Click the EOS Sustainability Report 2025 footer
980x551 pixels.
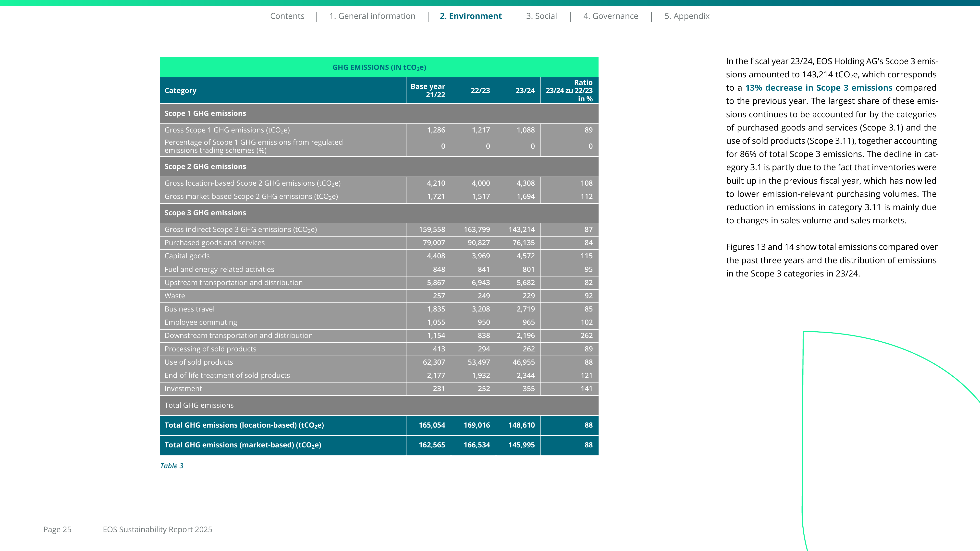[158, 529]
